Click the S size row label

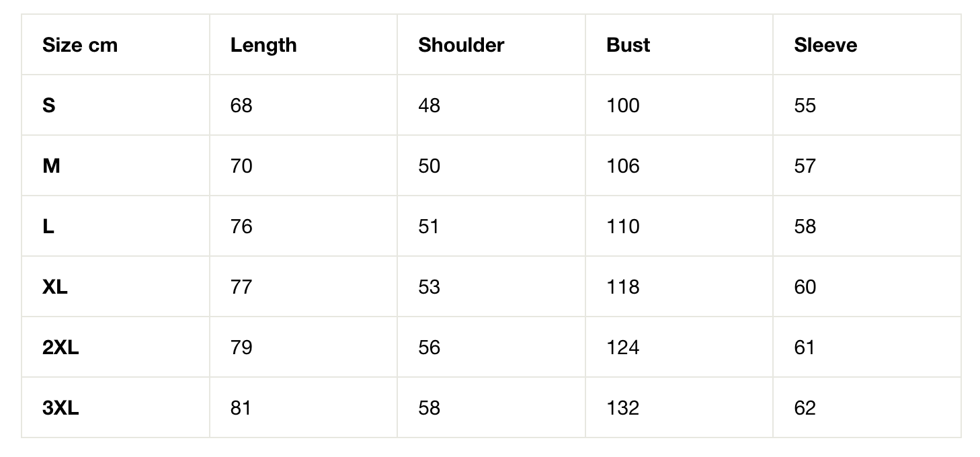(48, 106)
